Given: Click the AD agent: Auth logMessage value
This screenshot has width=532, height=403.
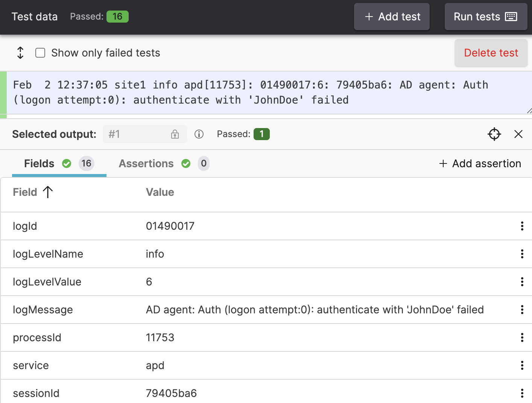Looking at the screenshot, I should [315, 310].
